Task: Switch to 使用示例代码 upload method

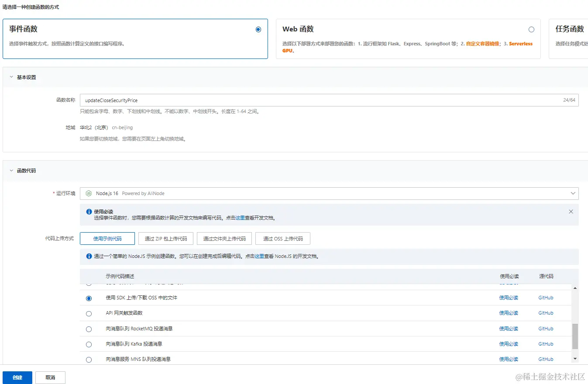Action: [x=107, y=239]
